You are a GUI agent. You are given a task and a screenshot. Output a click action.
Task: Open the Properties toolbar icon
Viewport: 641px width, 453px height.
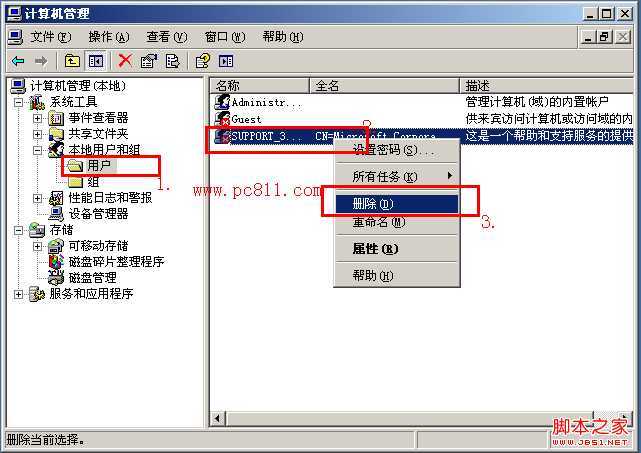(148, 61)
